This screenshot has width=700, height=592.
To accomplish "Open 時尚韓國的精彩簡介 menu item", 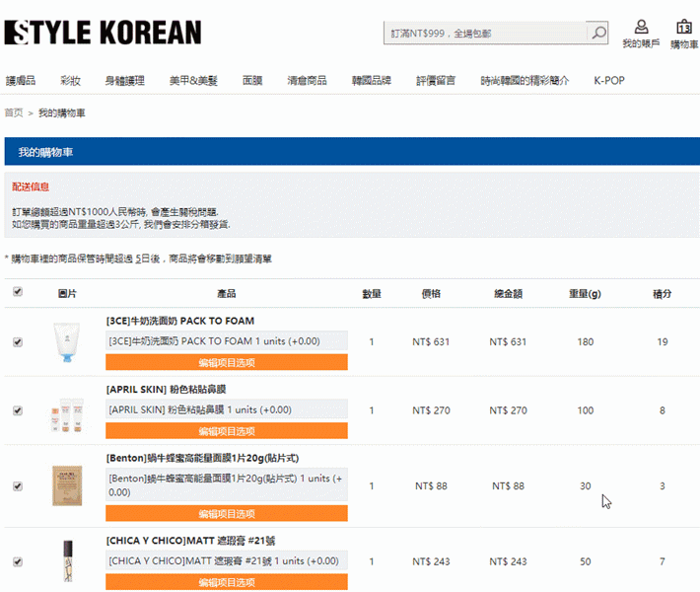I will pos(525,81).
